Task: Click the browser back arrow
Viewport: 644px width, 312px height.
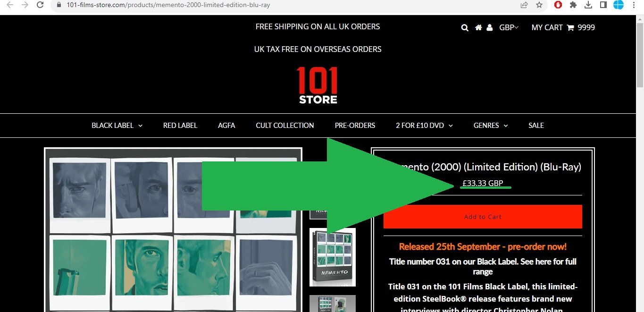Action: pos(9,5)
